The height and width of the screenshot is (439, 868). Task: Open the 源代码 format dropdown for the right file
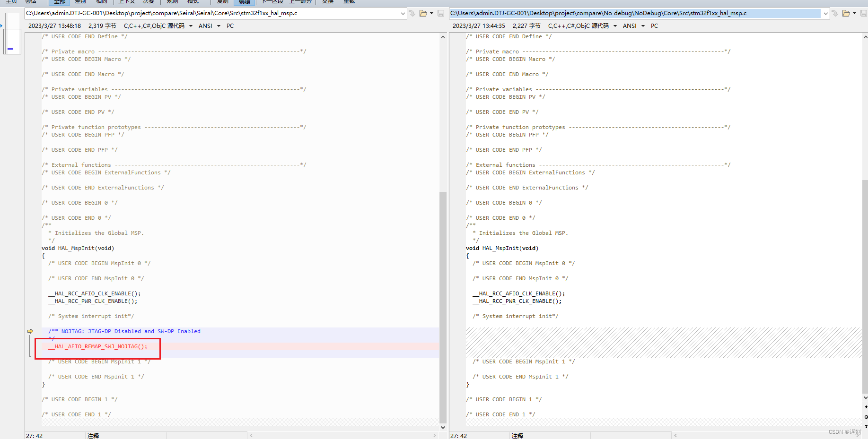(x=615, y=26)
